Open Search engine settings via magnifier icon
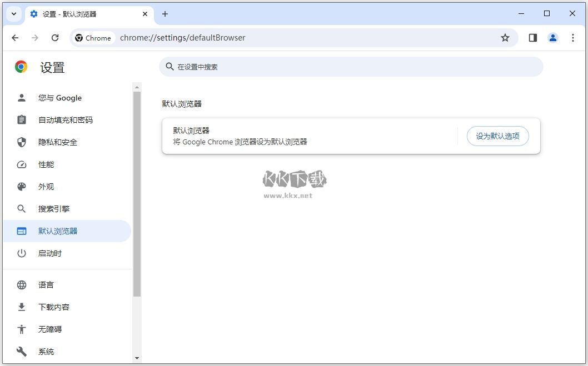The width and height of the screenshot is (588, 366). click(x=21, y=209)
